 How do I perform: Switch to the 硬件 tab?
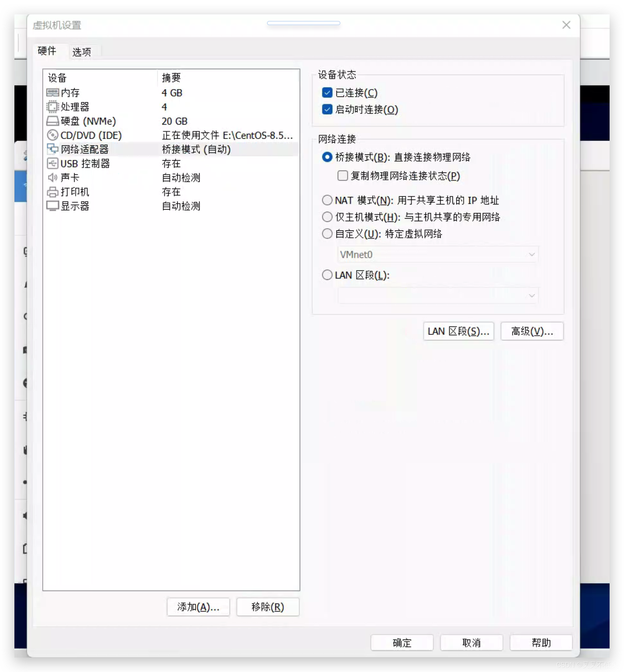47,51
